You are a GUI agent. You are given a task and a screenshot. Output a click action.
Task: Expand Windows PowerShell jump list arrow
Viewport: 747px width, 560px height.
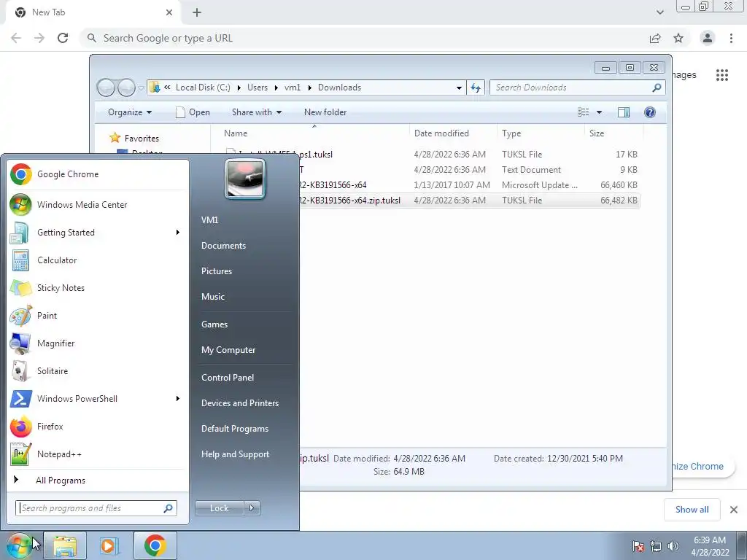click(178, 399)
